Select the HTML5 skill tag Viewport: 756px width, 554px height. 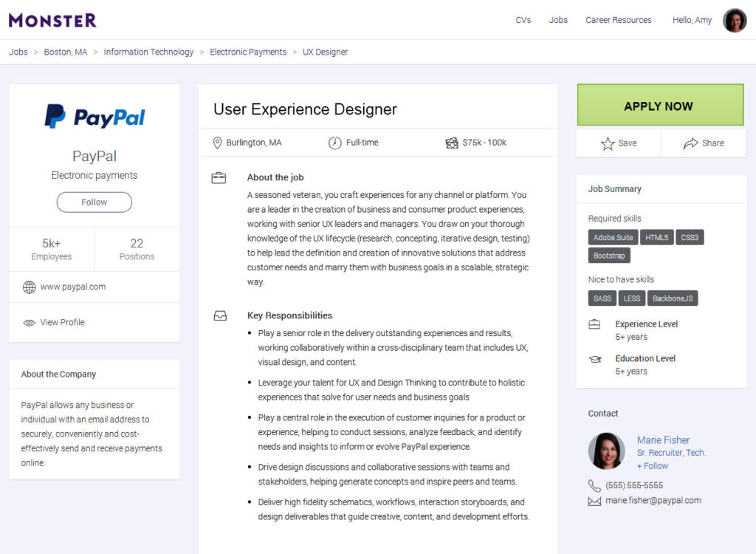click(x=656, y=237)
